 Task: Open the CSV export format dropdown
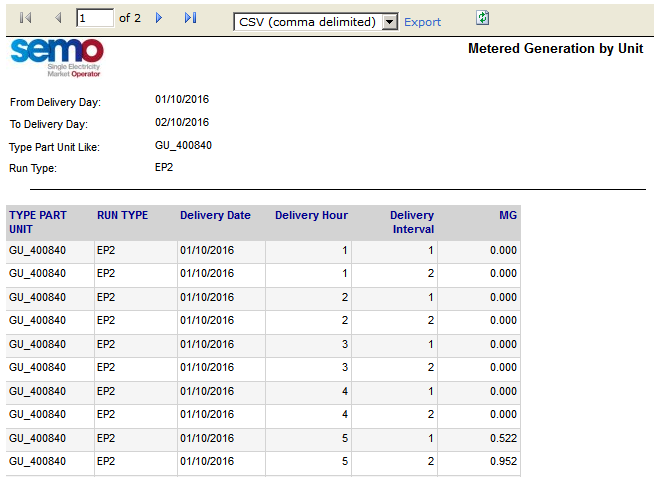coord(390,22)
